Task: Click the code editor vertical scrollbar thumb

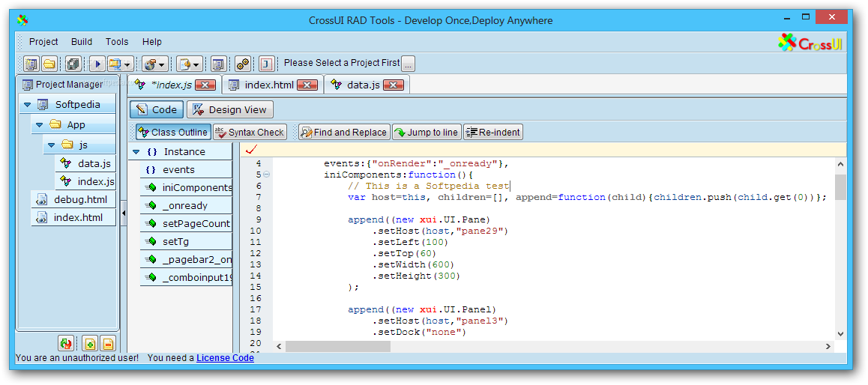Action: coord(840,187)
